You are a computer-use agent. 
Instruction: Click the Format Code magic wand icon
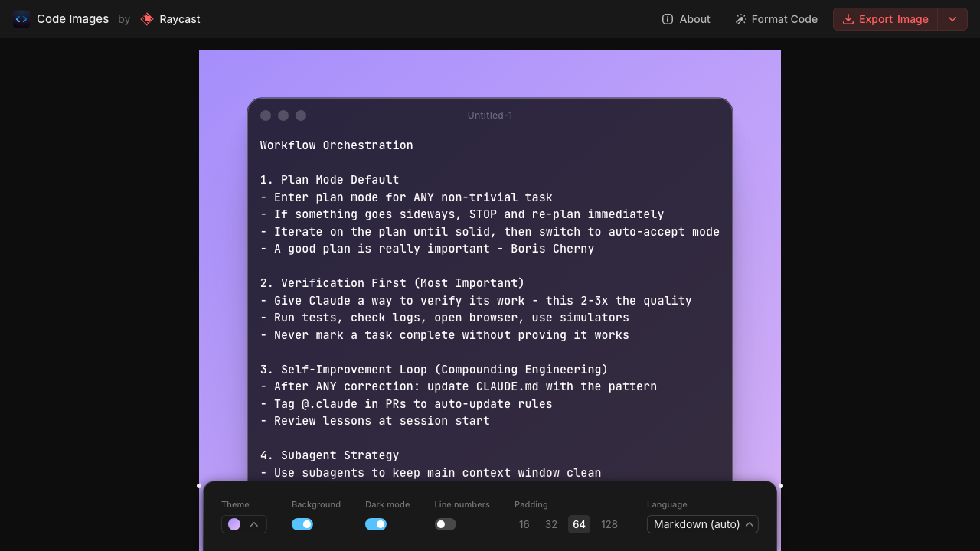coord(740,19)
